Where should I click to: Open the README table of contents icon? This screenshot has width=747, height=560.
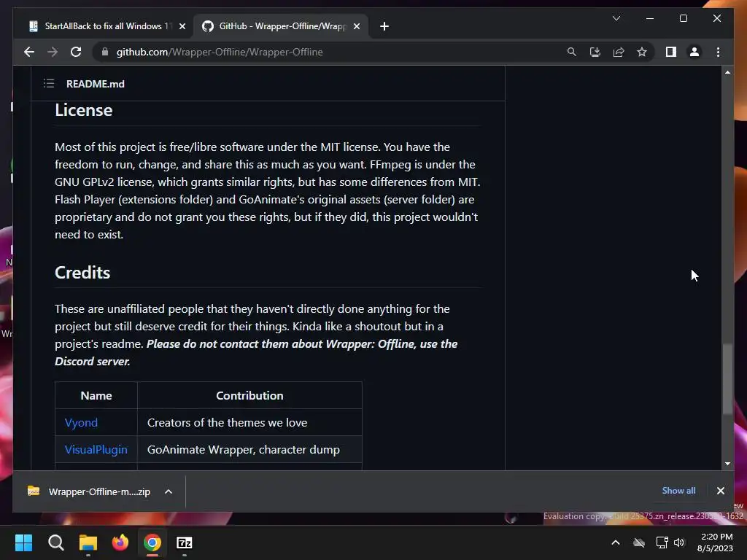point(49,84)
